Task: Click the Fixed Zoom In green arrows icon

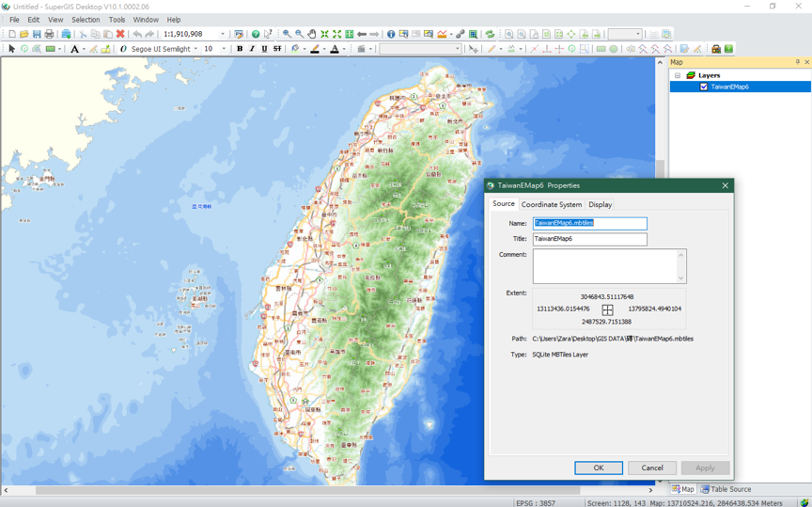Action: tap(324, 34)
